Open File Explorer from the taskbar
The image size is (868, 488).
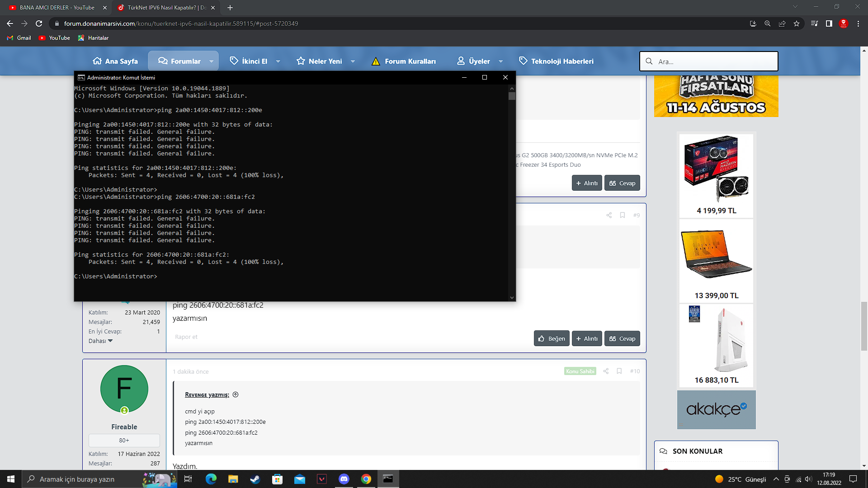pos(233,479)
